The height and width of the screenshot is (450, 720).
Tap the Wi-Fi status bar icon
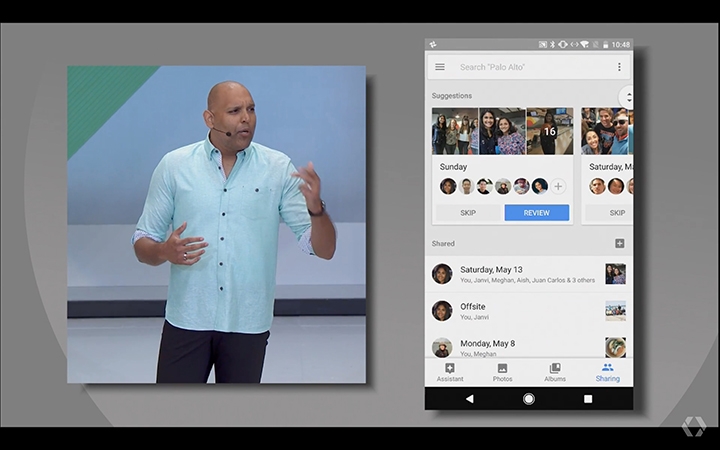click(x=585, y=45)
